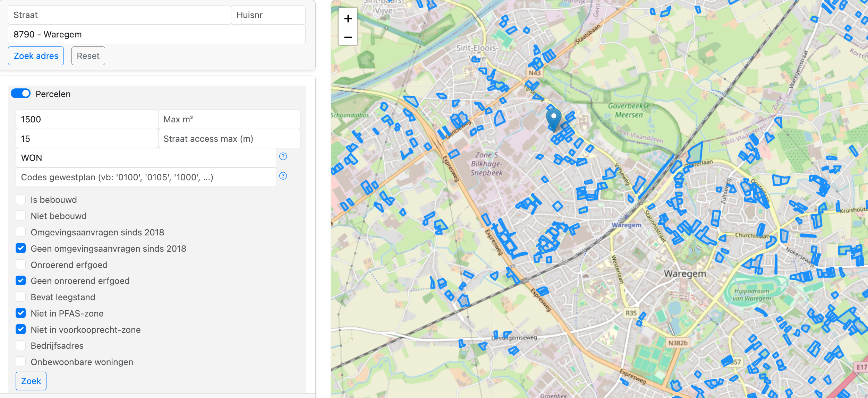Click the Max m² input field
The width and height of the screenshot is (868, 398).
click(229, 119)
